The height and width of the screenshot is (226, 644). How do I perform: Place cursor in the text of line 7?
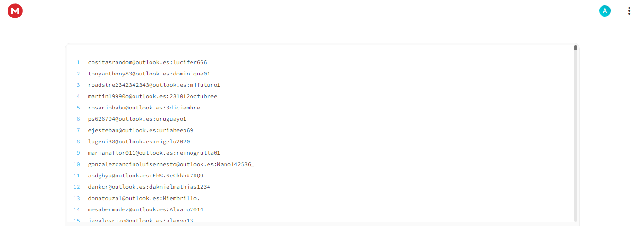[141, 130]
